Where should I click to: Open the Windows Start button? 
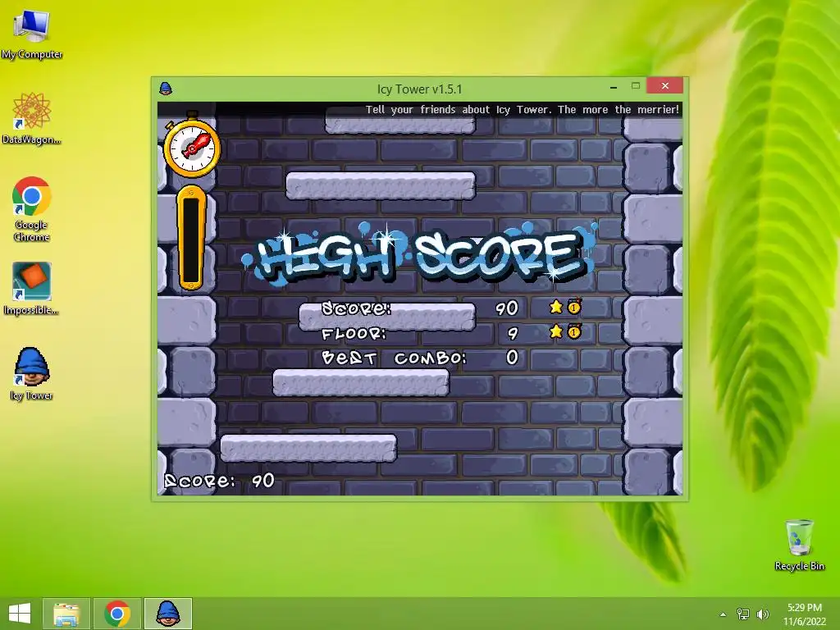[x=20, y=614]
